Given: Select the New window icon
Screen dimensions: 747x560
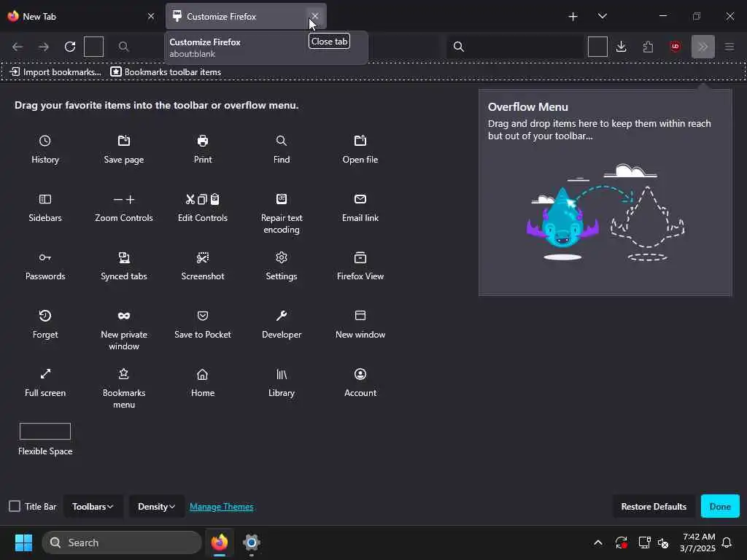Looking at the screenshot, I should [x=360, y=316].
